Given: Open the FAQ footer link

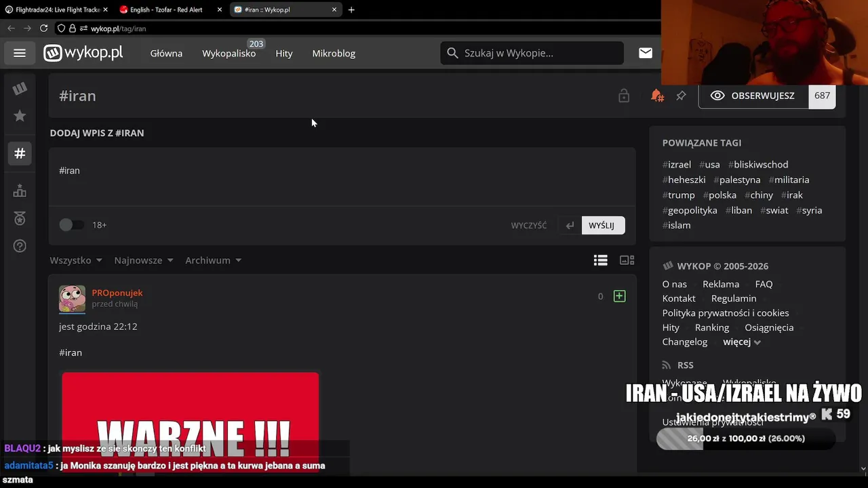Looking at the screenshot, I should (x=764, y=284).
